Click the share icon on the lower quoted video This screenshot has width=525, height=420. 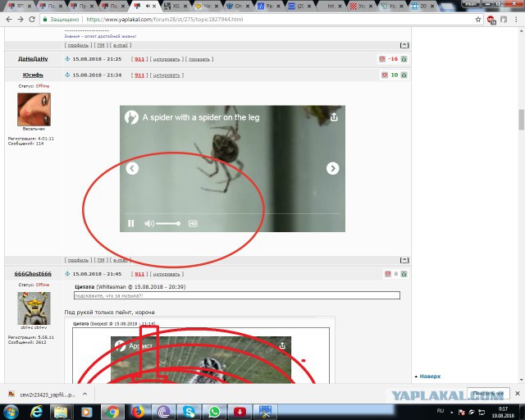[x=282, y=345]
